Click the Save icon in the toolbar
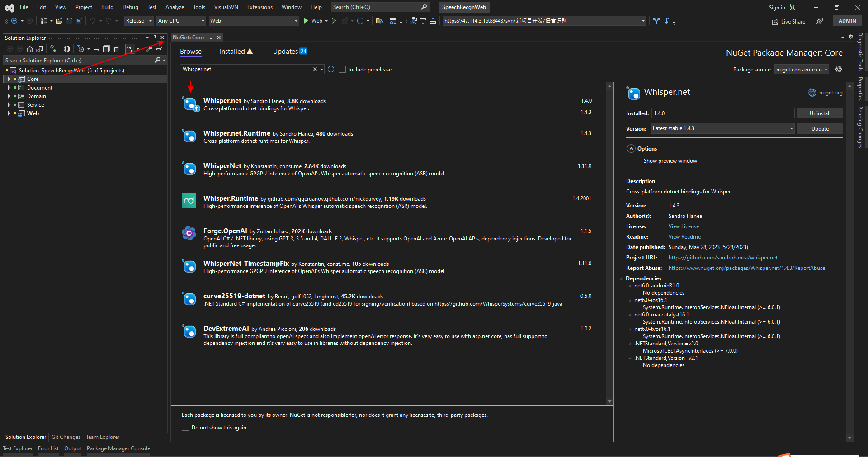868x457 pixels. [69, 21]
